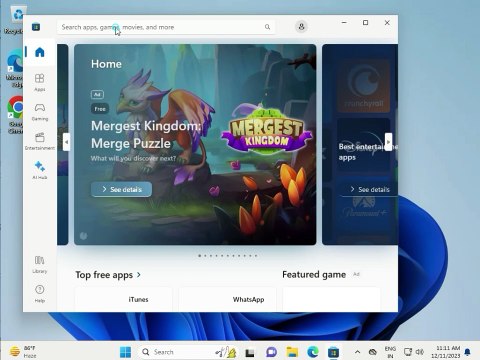
Task: Click the taskbar Search box
Action: coord(188,352)
